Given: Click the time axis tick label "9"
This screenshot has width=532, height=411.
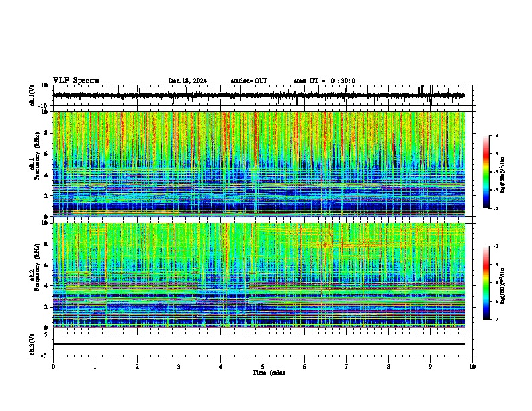Looking at the screenshot, I should point(430,367).
